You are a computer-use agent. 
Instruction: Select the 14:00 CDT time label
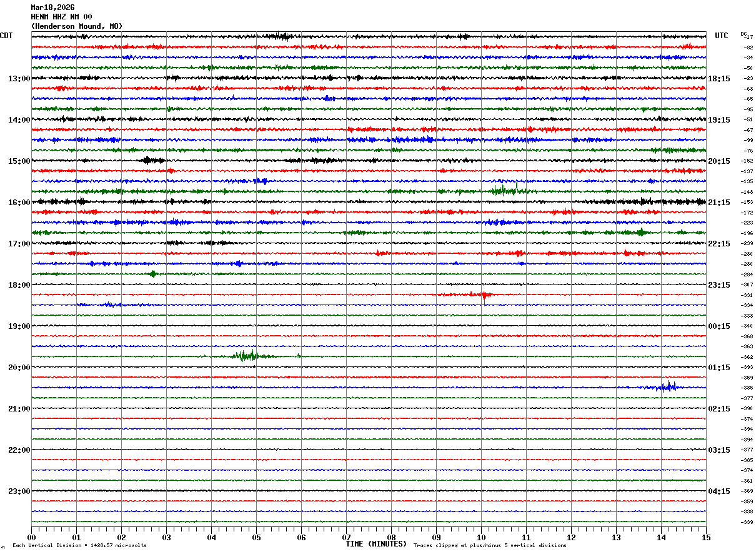(x=19, y=120)
